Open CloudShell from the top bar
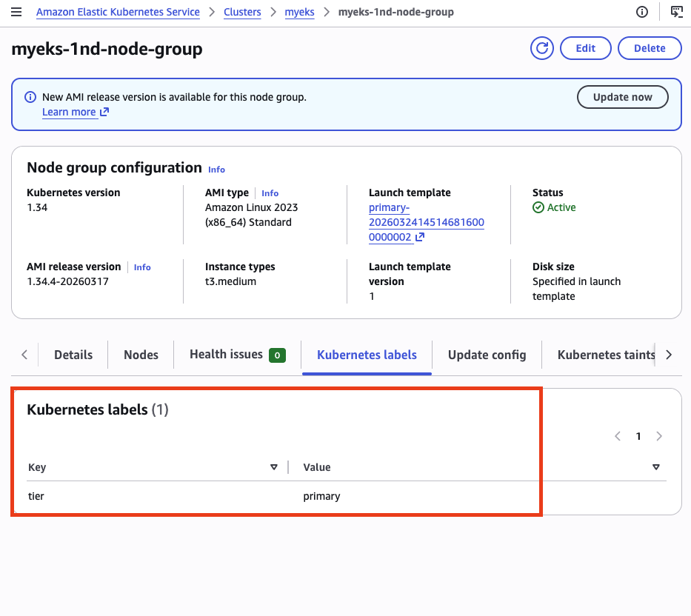Image resolution: width=691 pixels, height=616 pixels. click(675, 11)
